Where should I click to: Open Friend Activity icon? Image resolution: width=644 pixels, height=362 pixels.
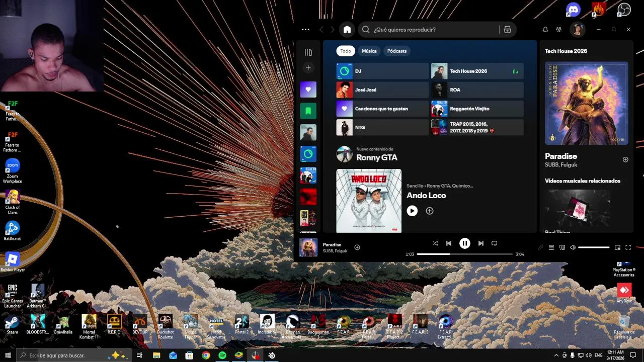click(558, 30)
